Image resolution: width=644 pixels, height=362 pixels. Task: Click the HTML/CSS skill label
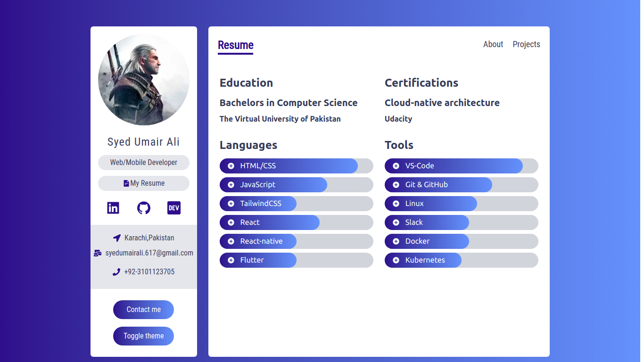[x=258, y=166]
